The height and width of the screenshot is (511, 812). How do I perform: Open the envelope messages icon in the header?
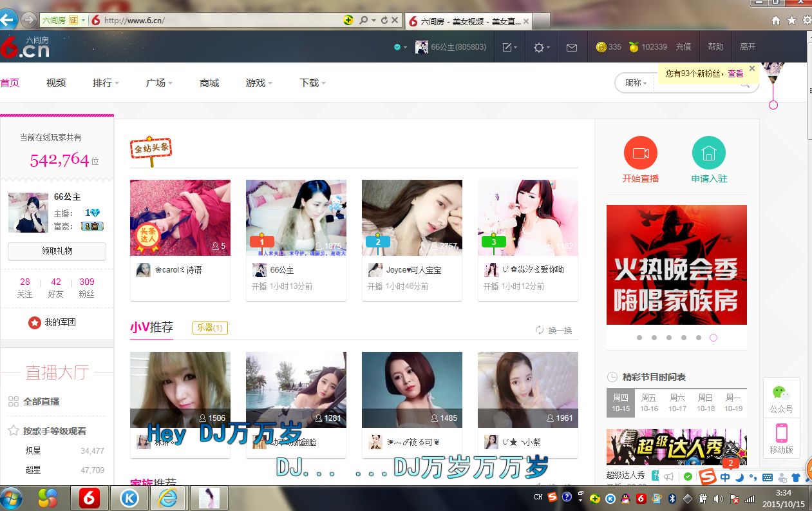point(572,47)
